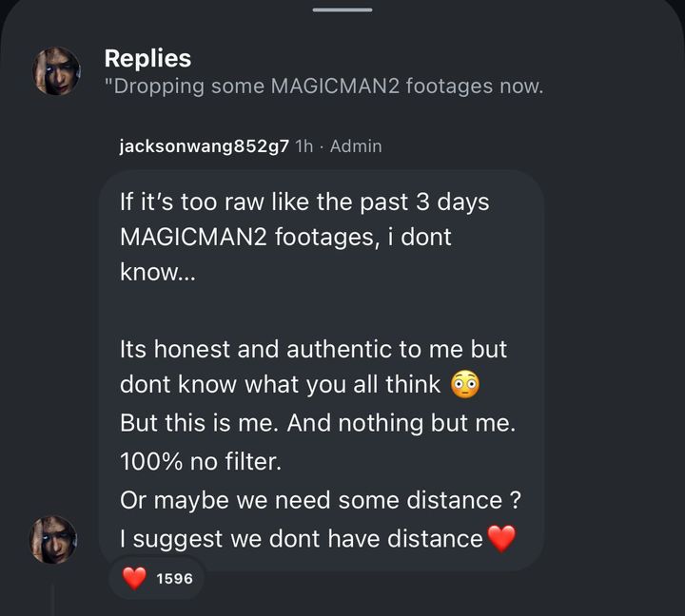
Task: Tap the 1h timestamp
Action: pyautogui.click(x=304, y=146)
